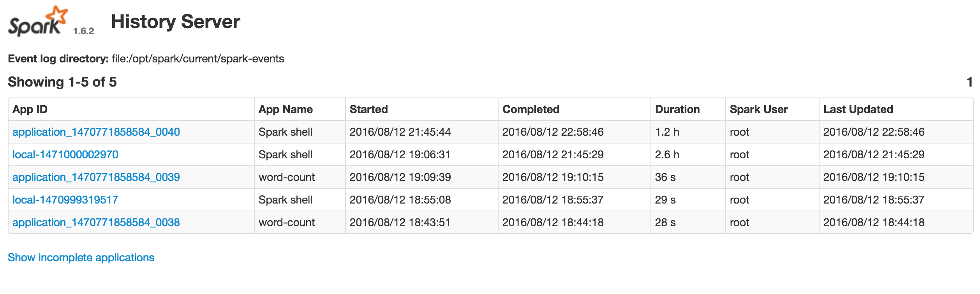Click the Last Updated column header
The height and width of the screenshot is (294, 980).
click(x=858, y=109)
